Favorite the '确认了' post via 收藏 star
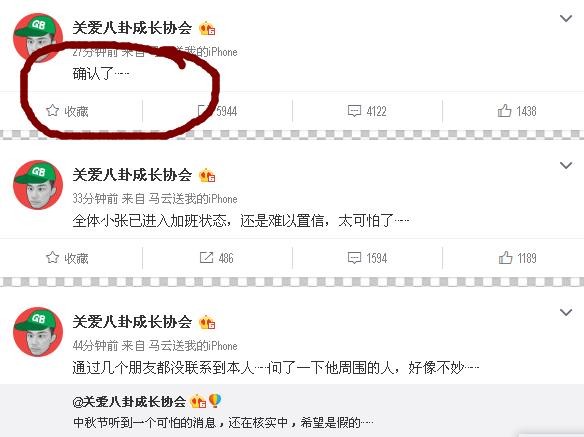The height and width of the screenshot is (437, 584). tap(67, 111)
